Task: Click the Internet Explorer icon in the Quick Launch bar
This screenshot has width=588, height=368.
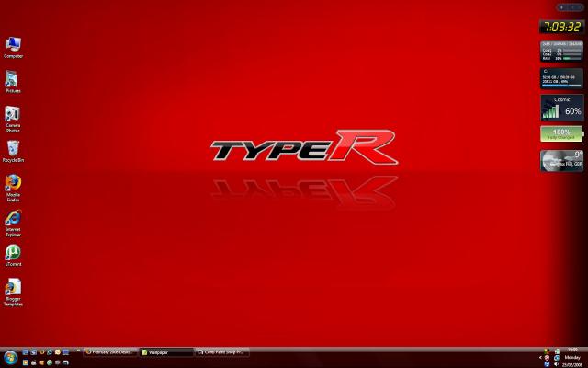Action: point(50,352)
